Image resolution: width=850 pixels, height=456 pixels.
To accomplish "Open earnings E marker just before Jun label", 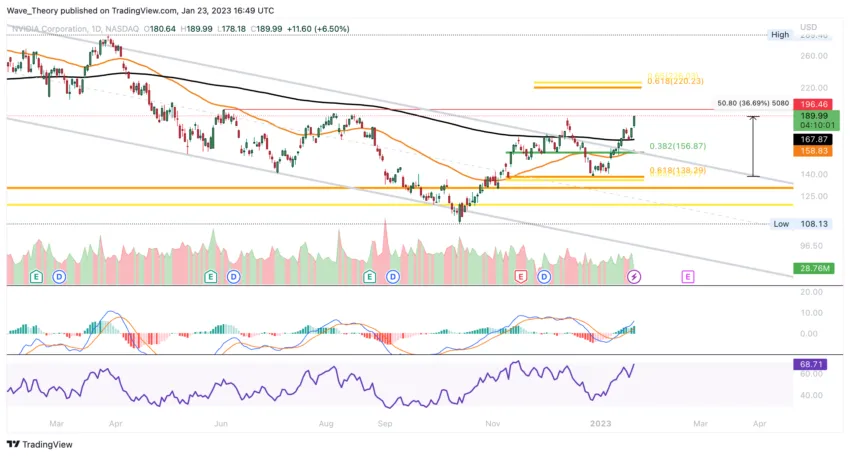I will [210, 277].
